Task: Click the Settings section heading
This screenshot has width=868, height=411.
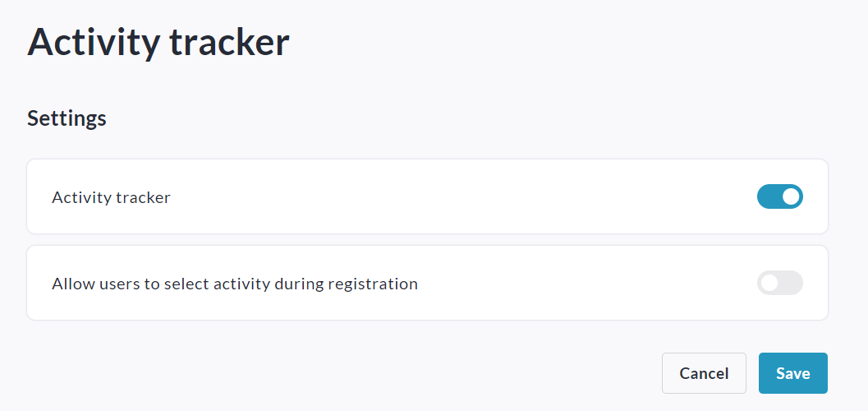Action: point(67,118)
